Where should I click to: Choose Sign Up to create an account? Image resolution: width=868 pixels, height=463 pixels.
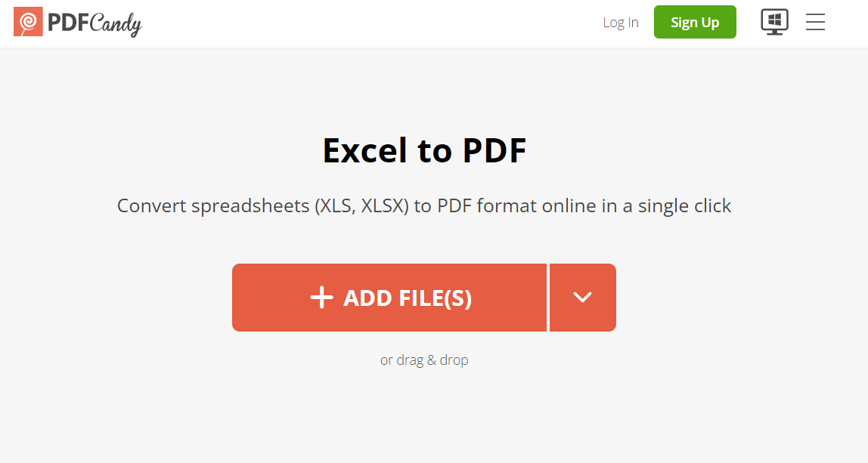[695, 22]
